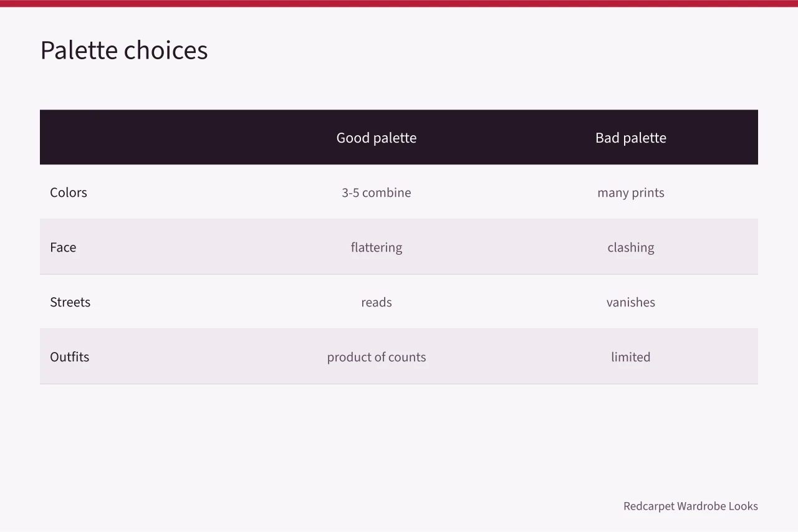Click the reads cell
Image resolution: width=798 pixels, height=532 pixels.
click(377, 302)
